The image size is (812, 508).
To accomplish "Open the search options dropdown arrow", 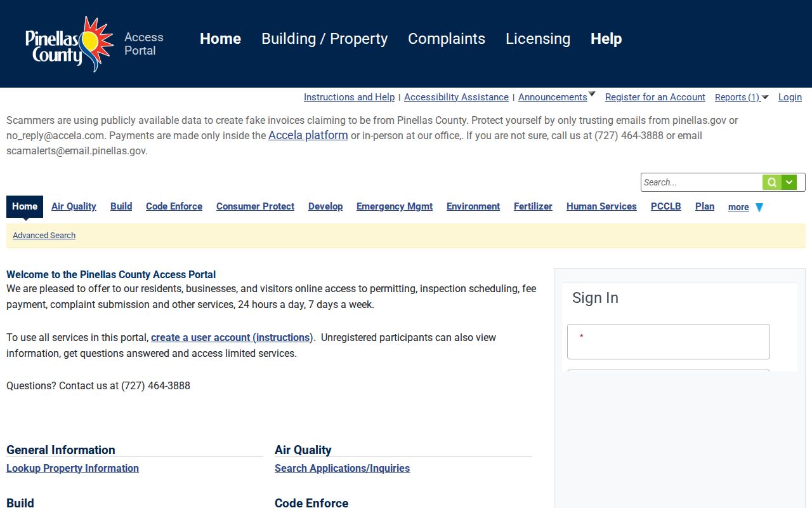I will [789, 182].
